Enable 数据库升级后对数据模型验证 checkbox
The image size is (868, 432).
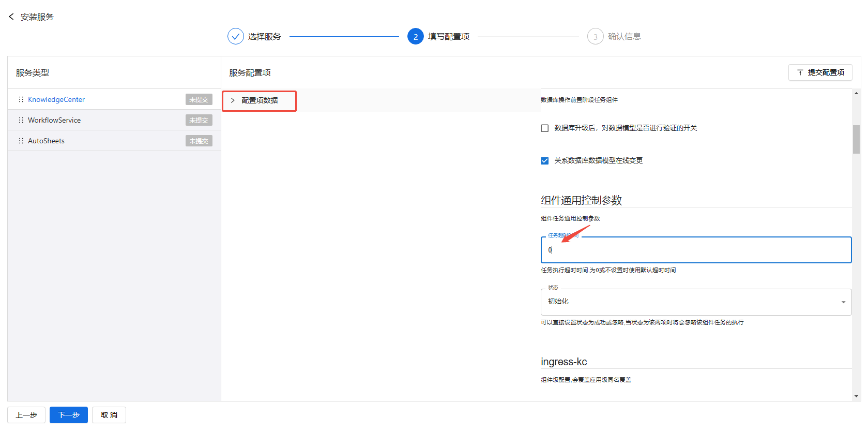tap(544, 128)
